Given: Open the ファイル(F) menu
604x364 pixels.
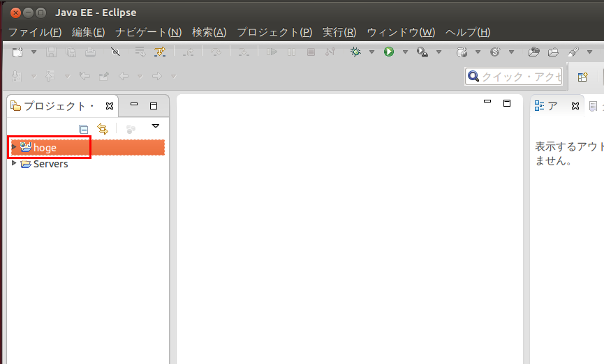Looking at the screenshot, I should [35, 32].
